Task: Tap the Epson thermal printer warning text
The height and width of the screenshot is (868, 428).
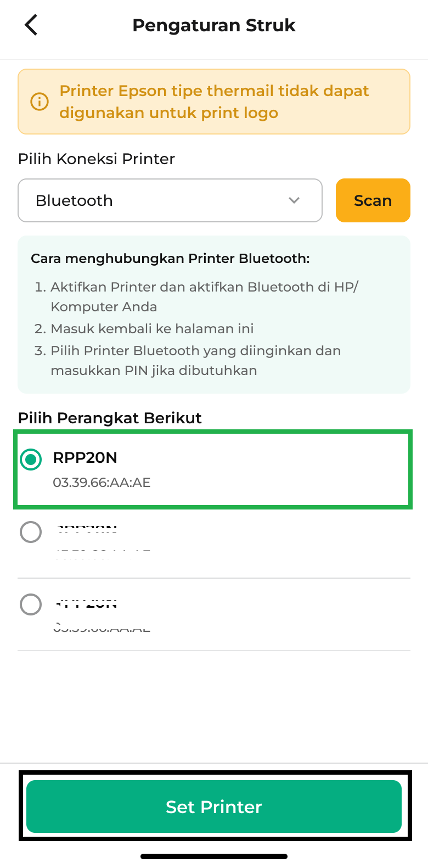Action: click(214, 102)
